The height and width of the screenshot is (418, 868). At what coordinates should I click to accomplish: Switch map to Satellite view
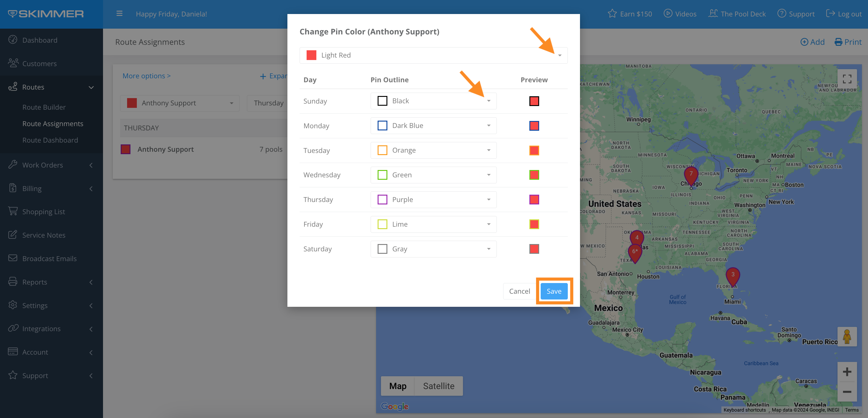(x=438, y=386)
